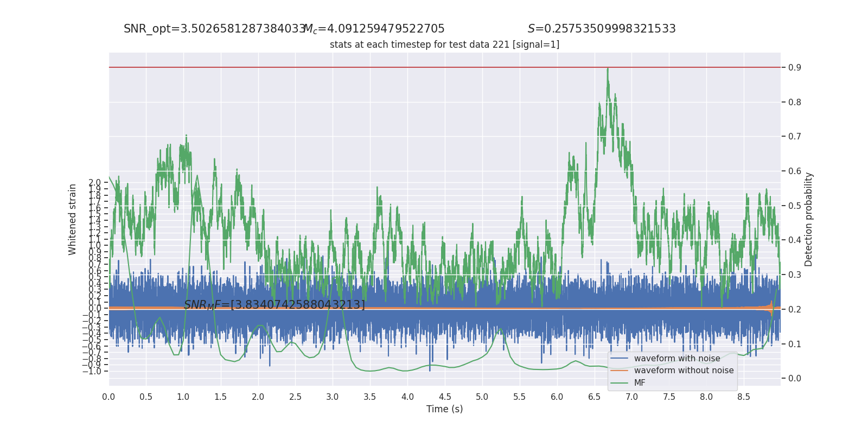868x434 pixels.
Task: Click the 5.5 tick on time axis
Action: pyautogui.click(x=520, y=397)
